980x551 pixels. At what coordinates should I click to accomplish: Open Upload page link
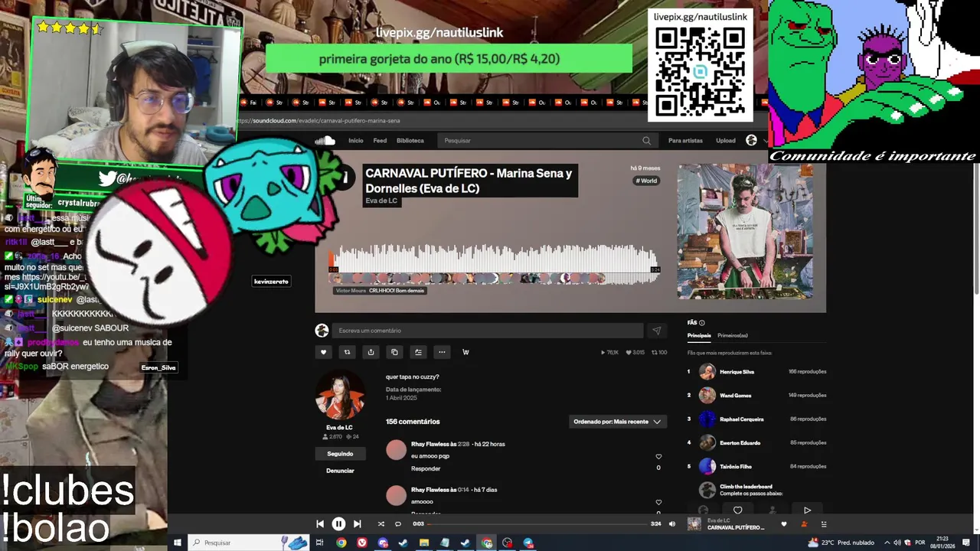coord(726,140)
